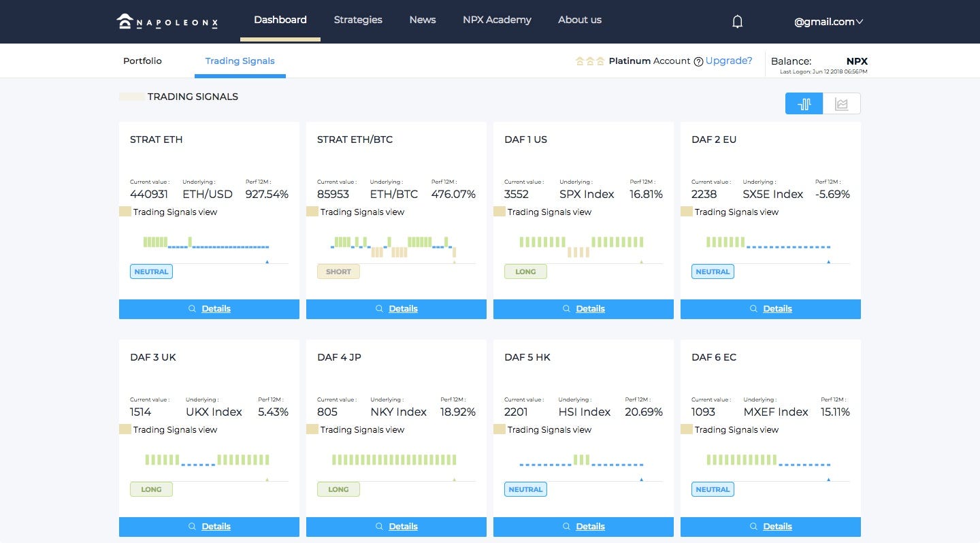
Task: Click the DAF 4 JP card title
Action: (339, 357)
